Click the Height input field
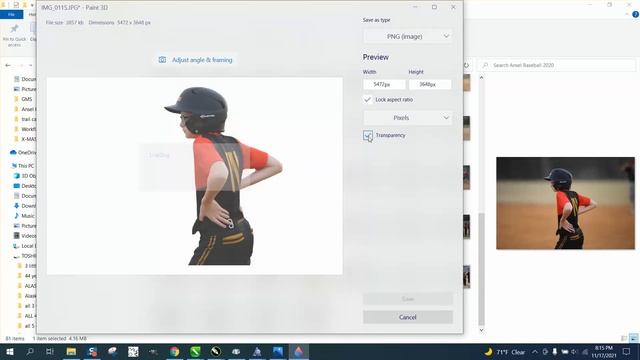 (430, 84)
